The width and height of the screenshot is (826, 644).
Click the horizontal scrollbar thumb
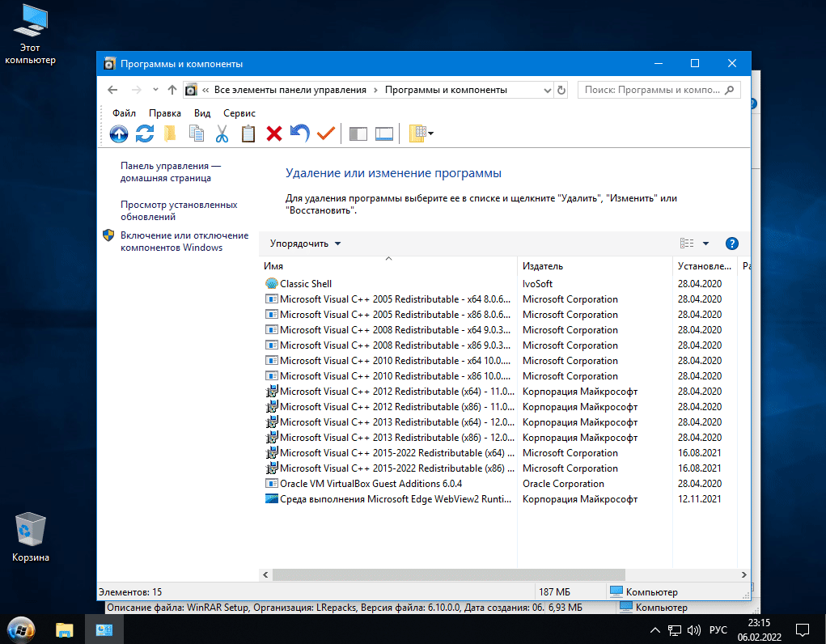click(x=448, y=574)
